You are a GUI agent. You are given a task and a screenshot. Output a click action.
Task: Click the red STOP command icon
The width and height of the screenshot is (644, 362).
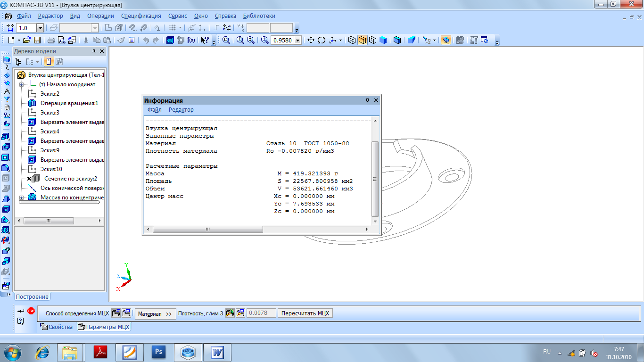point(31,311)
